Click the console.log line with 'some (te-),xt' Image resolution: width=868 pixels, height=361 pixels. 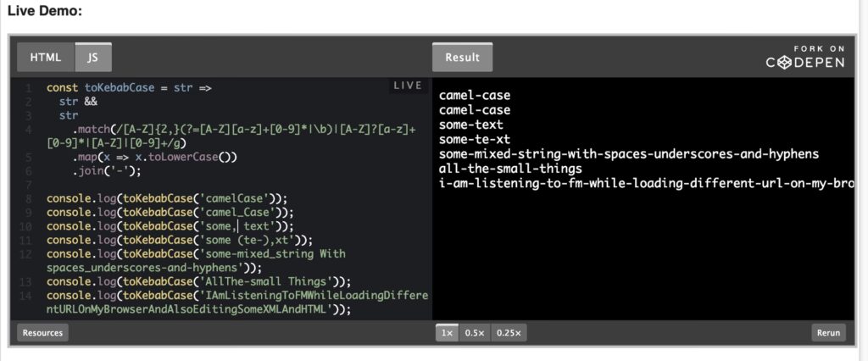coord(180,240)
